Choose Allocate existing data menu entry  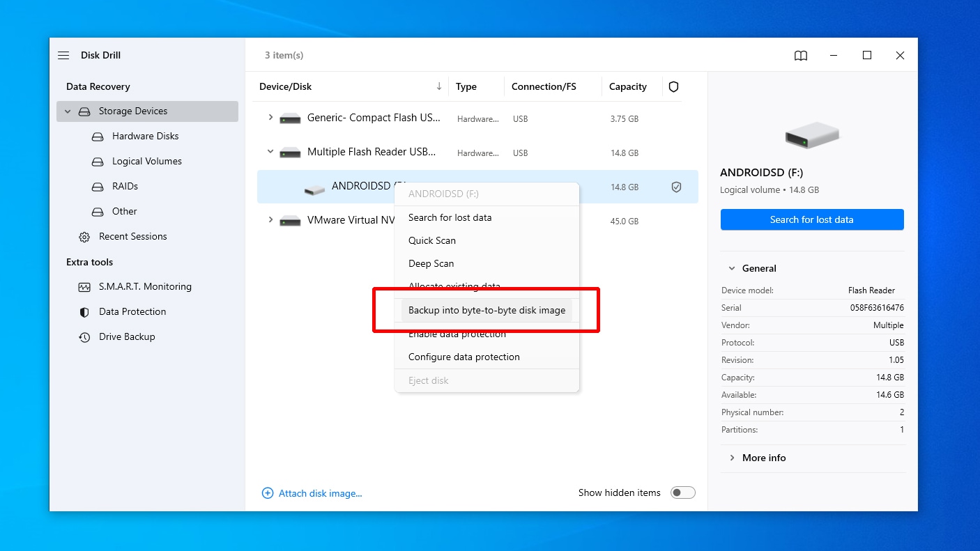click(487, 286)
